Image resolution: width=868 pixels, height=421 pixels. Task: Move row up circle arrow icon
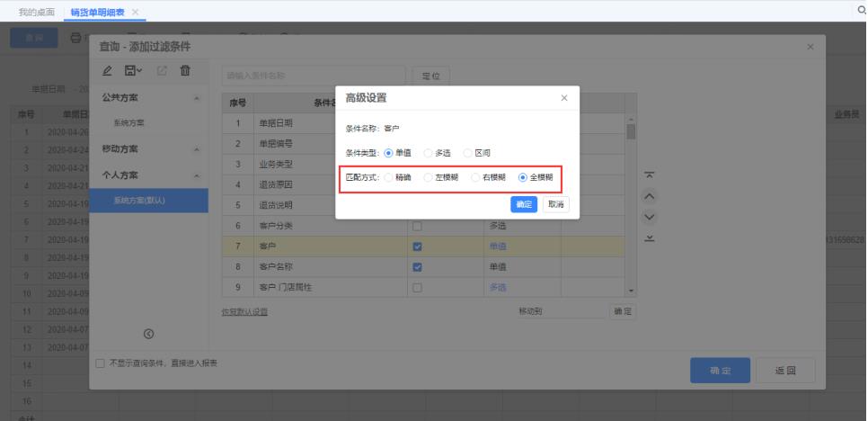coord(651,196)
